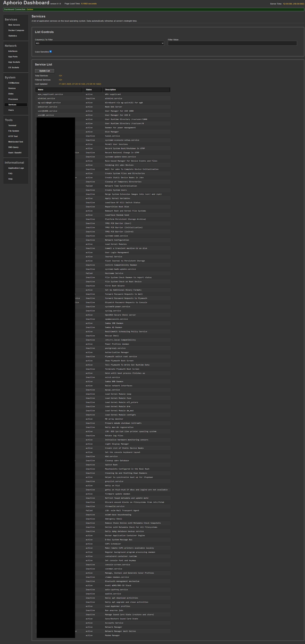Toggle the Case Sensitive checkbox
Screen dimensions: 305x644
[50, 52]
